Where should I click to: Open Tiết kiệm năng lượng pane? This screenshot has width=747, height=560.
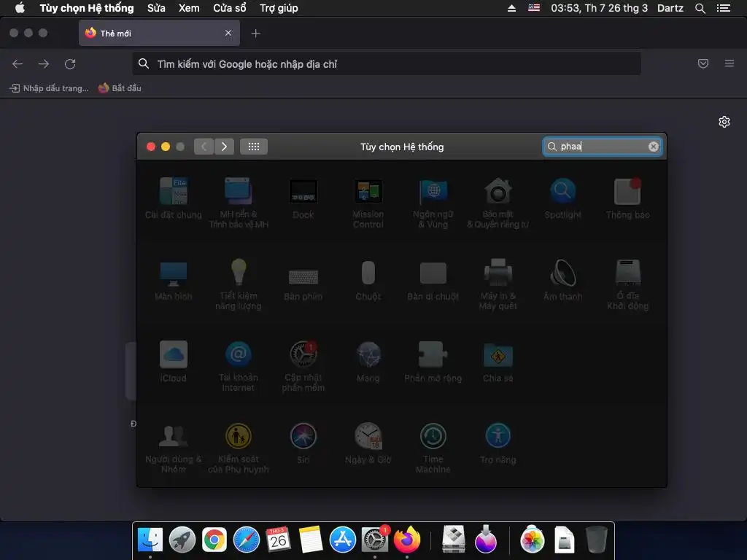point(239,284)
